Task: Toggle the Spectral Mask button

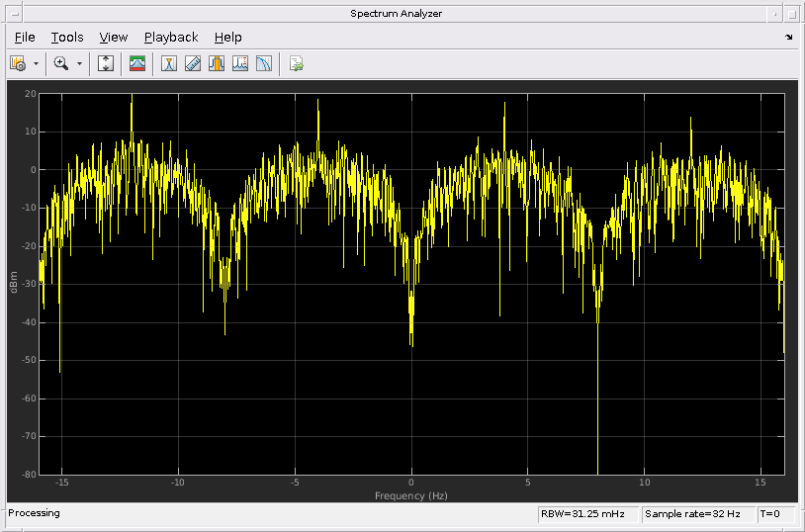Action: pyautogui.click(x=137, y=63)
